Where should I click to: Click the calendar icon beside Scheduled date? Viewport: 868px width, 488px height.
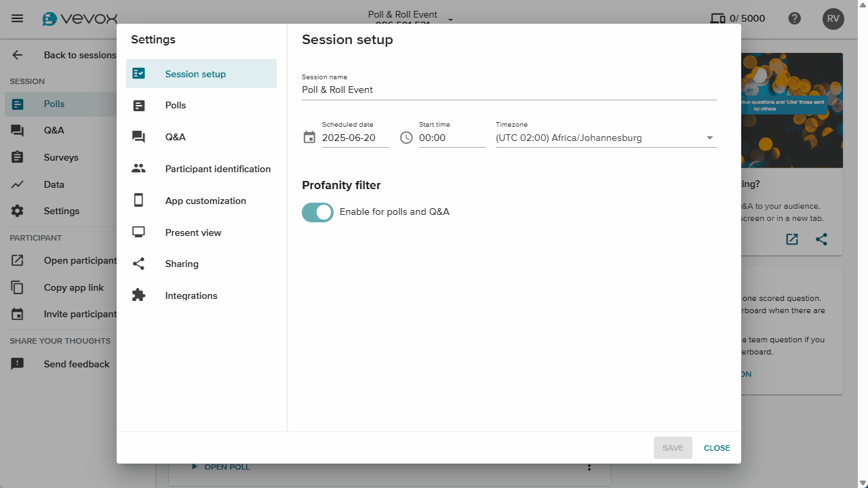[309, 138]
